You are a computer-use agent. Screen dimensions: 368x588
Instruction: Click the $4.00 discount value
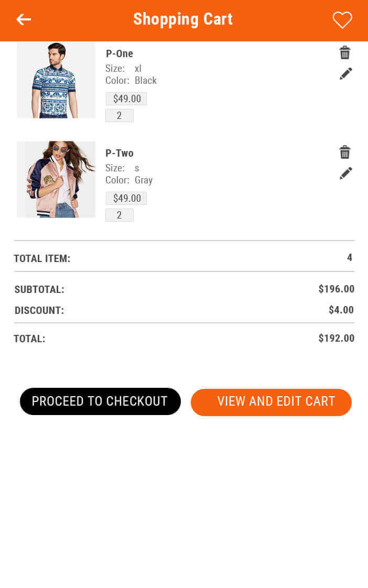tap(341, 310)
